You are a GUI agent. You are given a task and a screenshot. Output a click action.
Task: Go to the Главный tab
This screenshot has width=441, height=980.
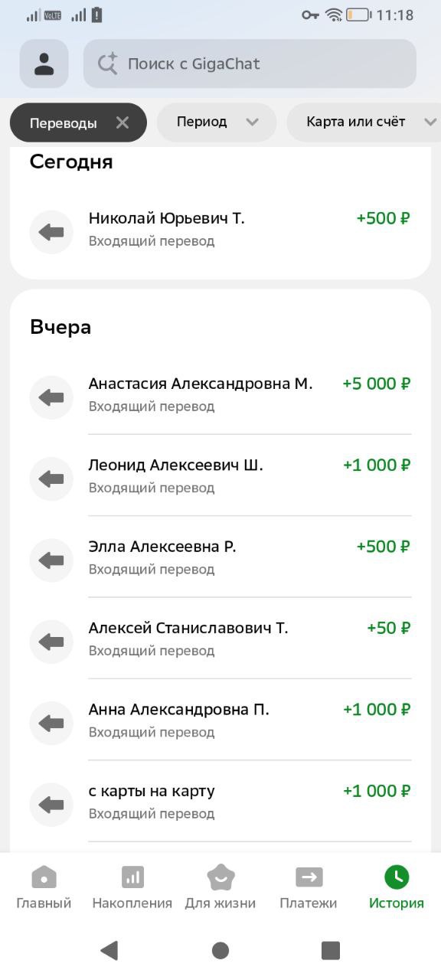44,888
